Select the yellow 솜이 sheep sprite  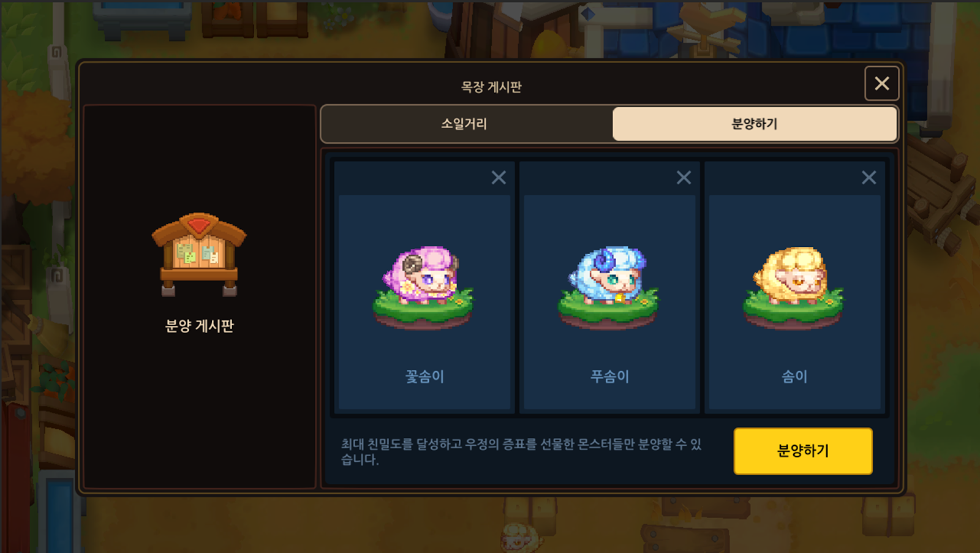point(793,286)
